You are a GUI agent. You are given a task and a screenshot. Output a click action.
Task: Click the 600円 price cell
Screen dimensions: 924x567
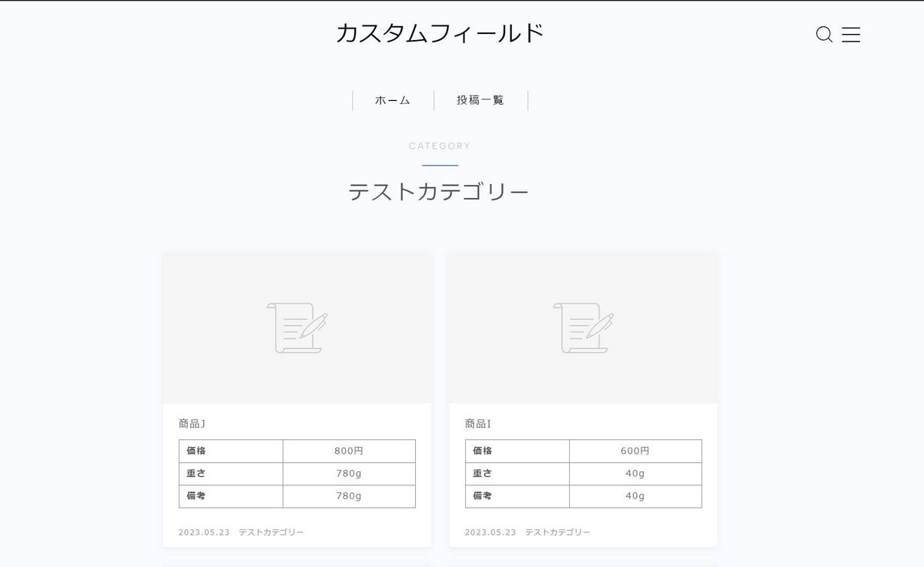coord(635,451)
